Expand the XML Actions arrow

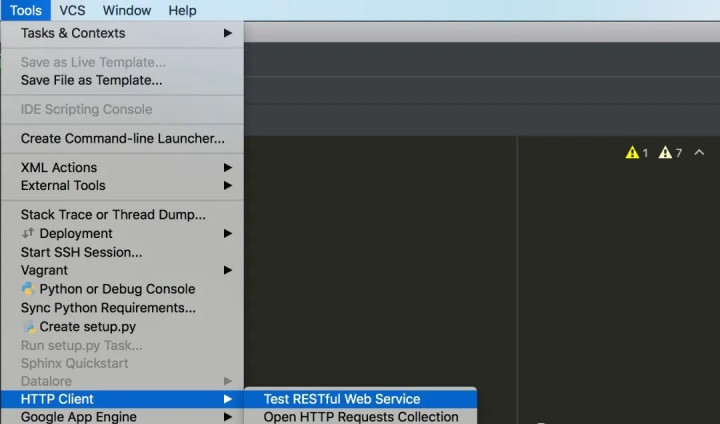coord(227,168)
